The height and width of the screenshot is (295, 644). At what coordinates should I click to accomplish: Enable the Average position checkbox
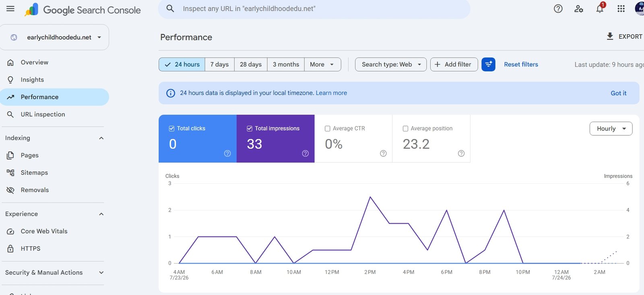405,129
